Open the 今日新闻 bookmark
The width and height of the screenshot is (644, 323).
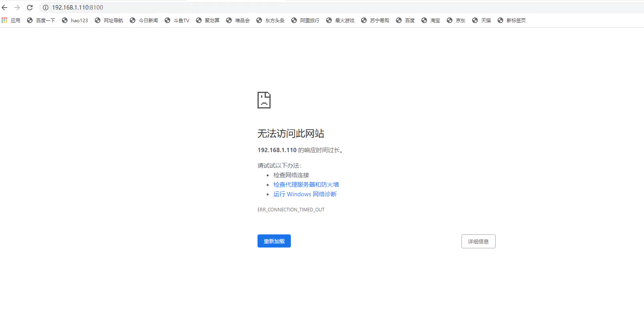coord(144,20)
